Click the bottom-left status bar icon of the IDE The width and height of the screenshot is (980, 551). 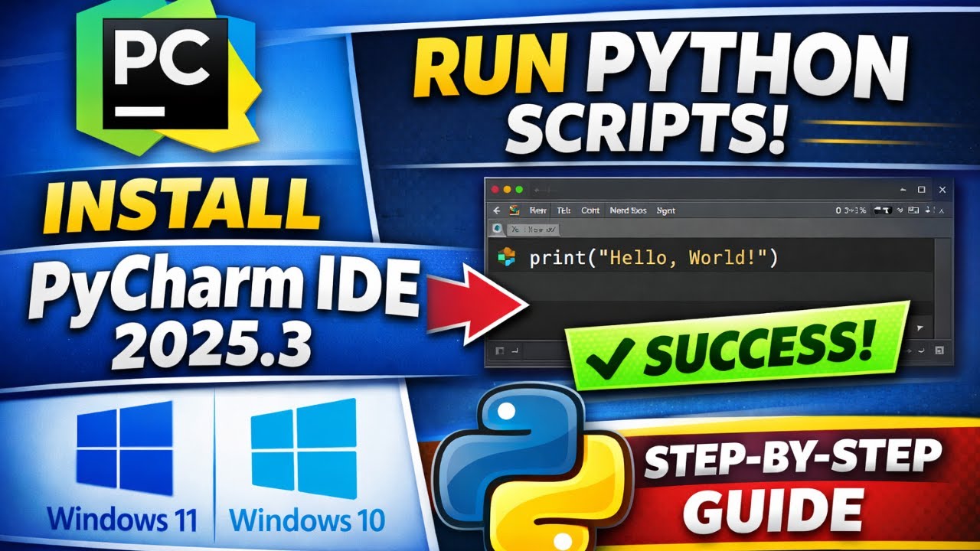click(x=500, y=350)
